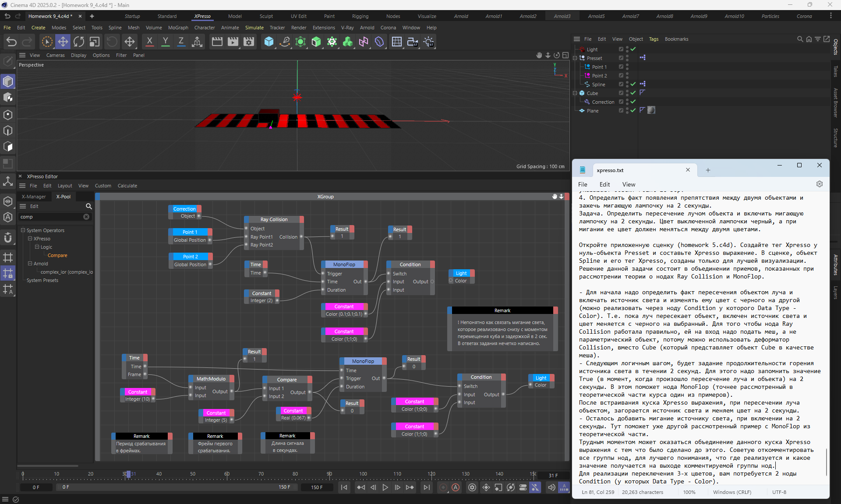Click the material tag thumbnail on Plane
The image size is (841, 504).
(651, 110)
